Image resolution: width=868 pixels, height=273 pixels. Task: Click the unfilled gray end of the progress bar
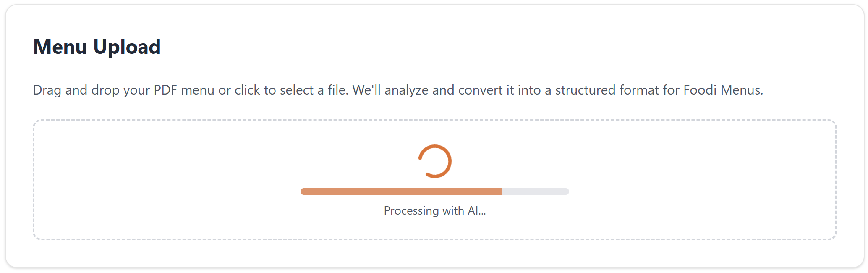(x=535, y=192)
